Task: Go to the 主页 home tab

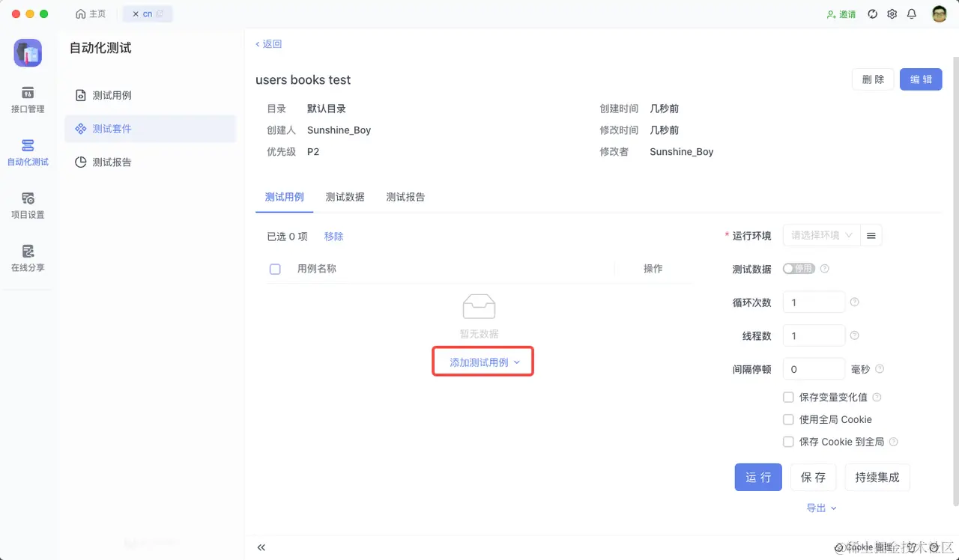Action: point(91,14)
